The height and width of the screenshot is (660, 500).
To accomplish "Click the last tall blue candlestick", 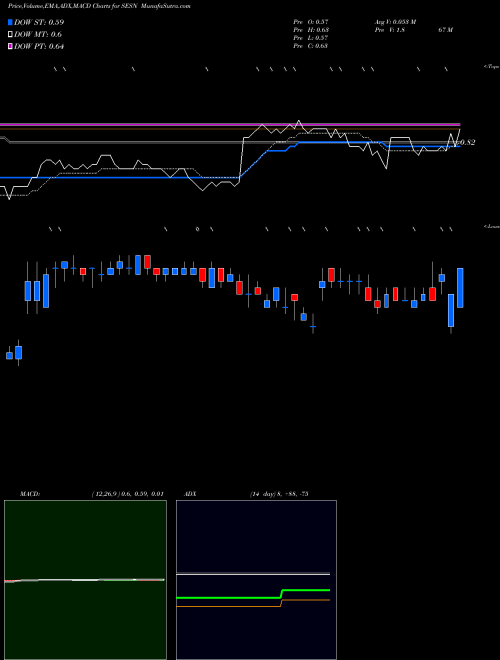I will click(x=460, y=288).
